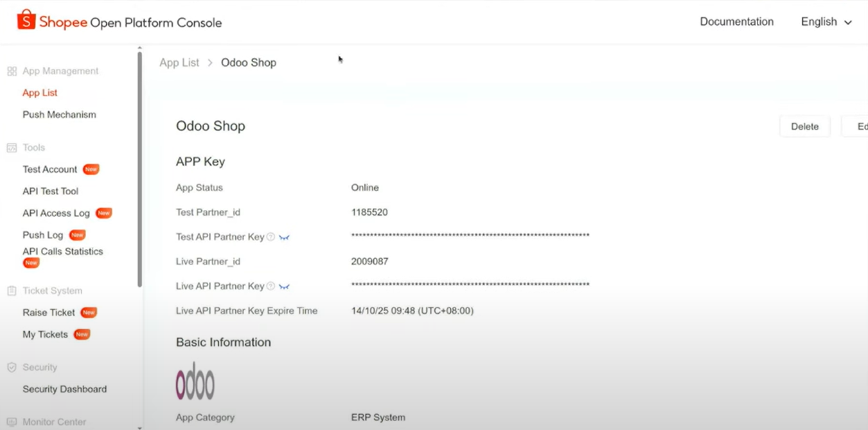Click the masked Test API Partner Key value
868x430 pixels.
(470, 236)
